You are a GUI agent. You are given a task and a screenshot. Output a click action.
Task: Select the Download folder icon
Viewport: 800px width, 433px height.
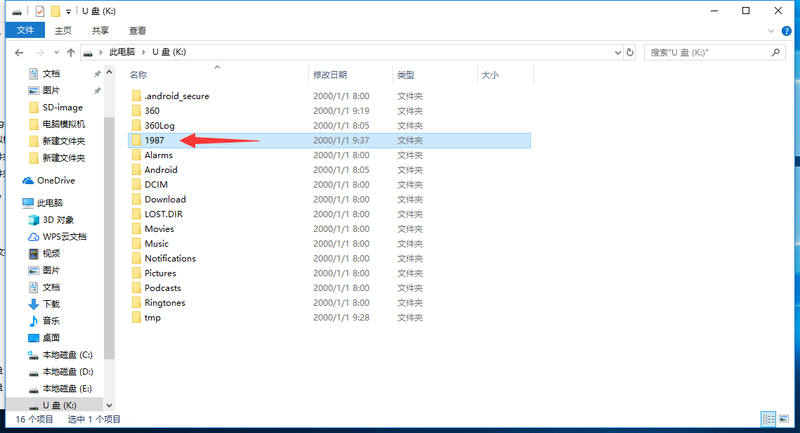[136, 199]
